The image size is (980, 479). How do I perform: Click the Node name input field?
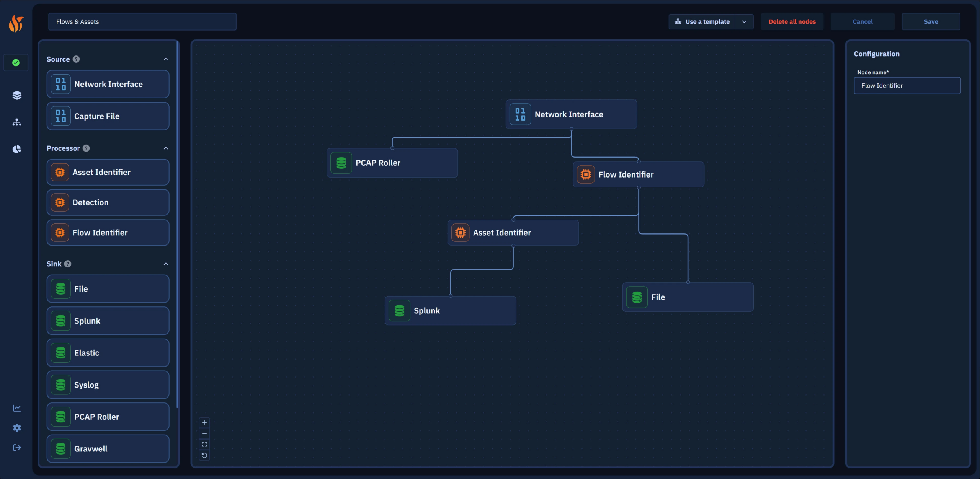pyautogui.click(x=907, y=86)
